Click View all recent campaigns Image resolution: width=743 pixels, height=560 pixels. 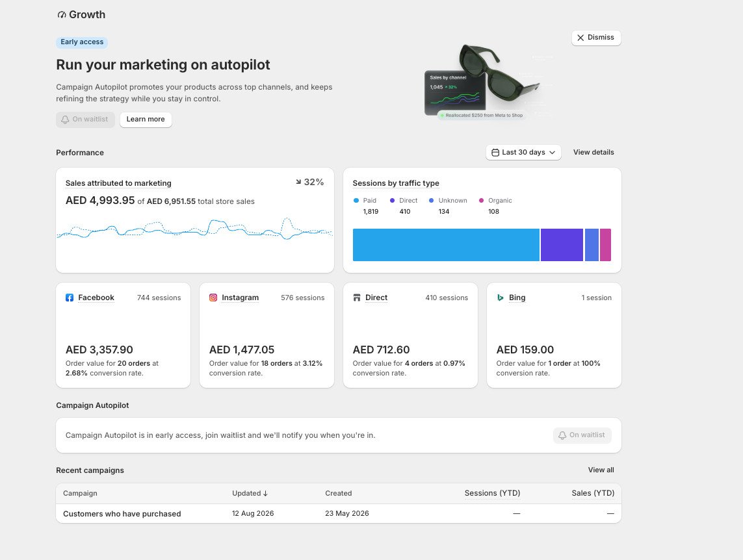601,470
